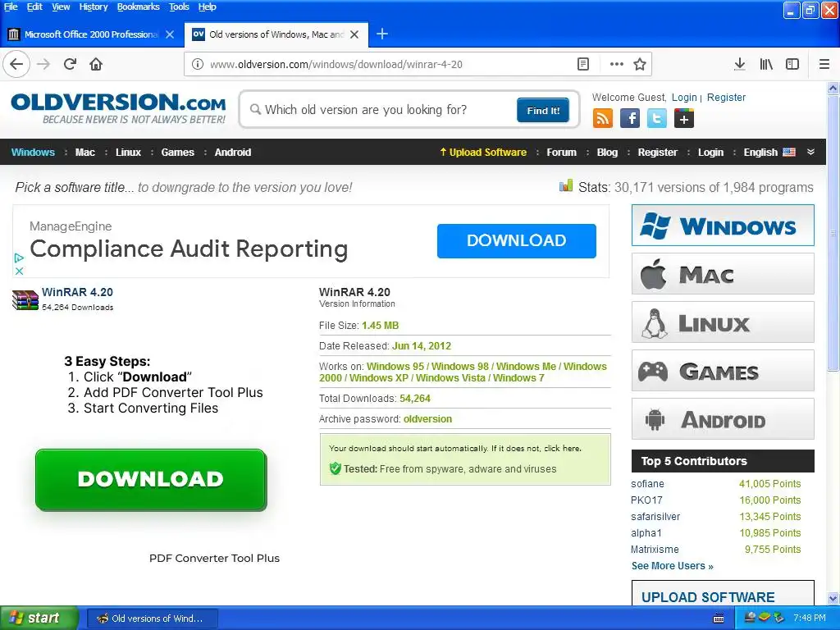Open the English language selector

(x=769, y=152)
